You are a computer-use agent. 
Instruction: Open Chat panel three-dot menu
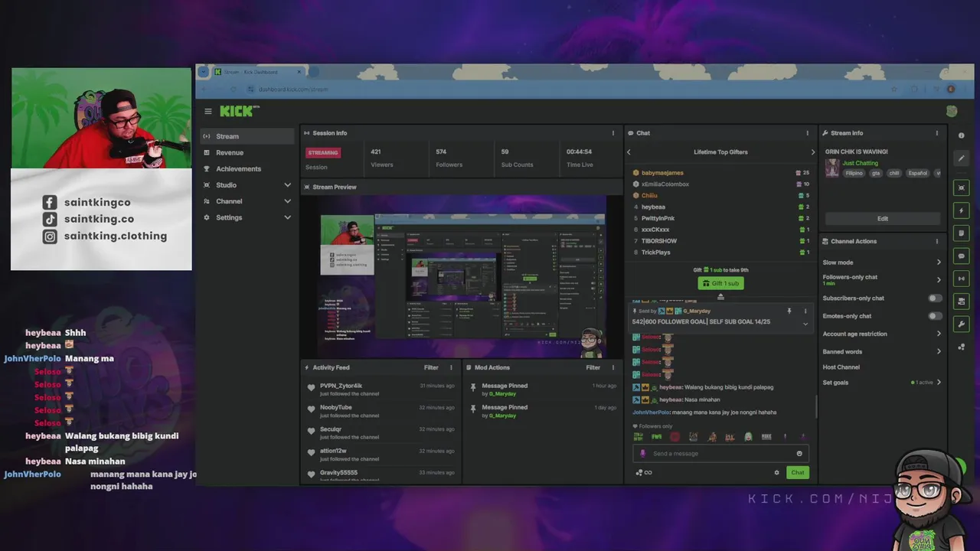coord(807,133)
